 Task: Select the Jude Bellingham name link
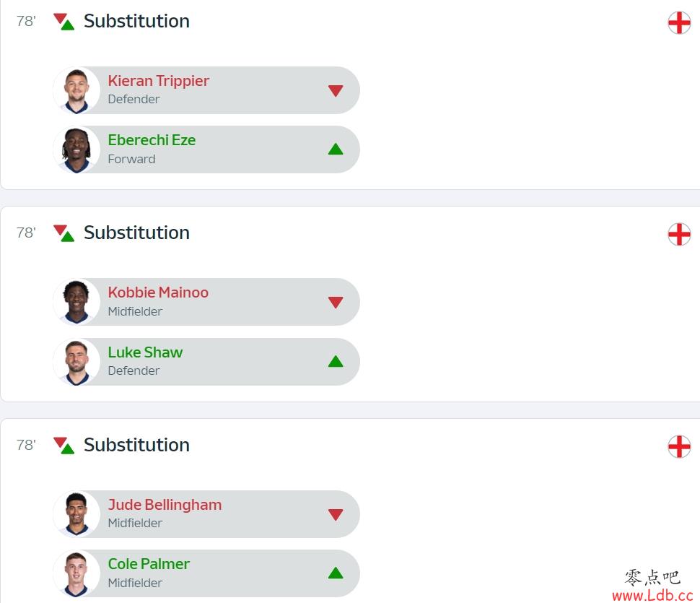pyautogui.click(x=165, y=505)
